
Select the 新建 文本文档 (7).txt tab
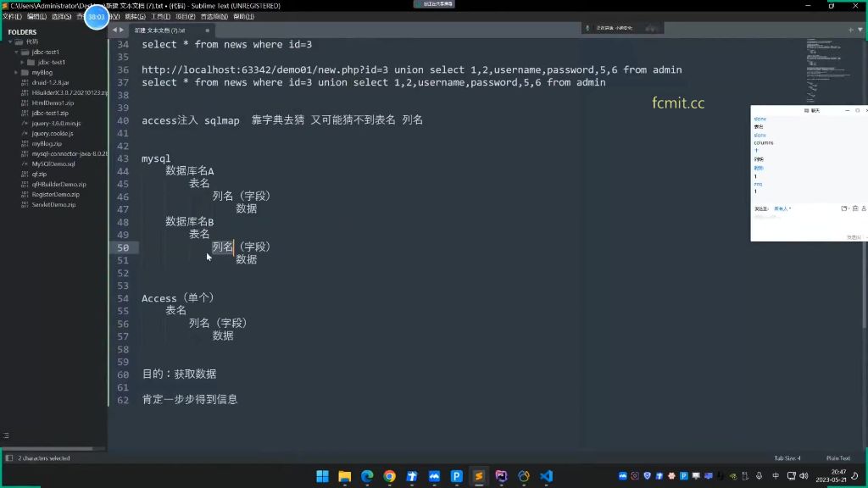(160, 30)
